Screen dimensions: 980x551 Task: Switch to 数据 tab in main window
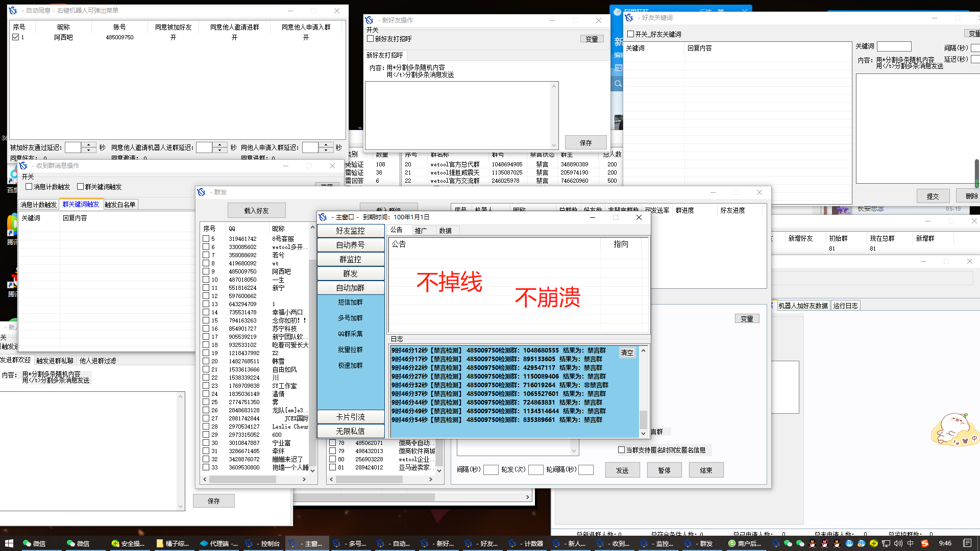coord(445,231)
